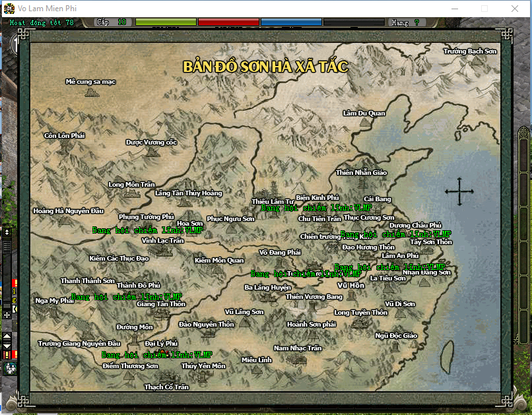
Task: Click the Vo Lam Mien Phi app icon
Action: click(9, 9)
